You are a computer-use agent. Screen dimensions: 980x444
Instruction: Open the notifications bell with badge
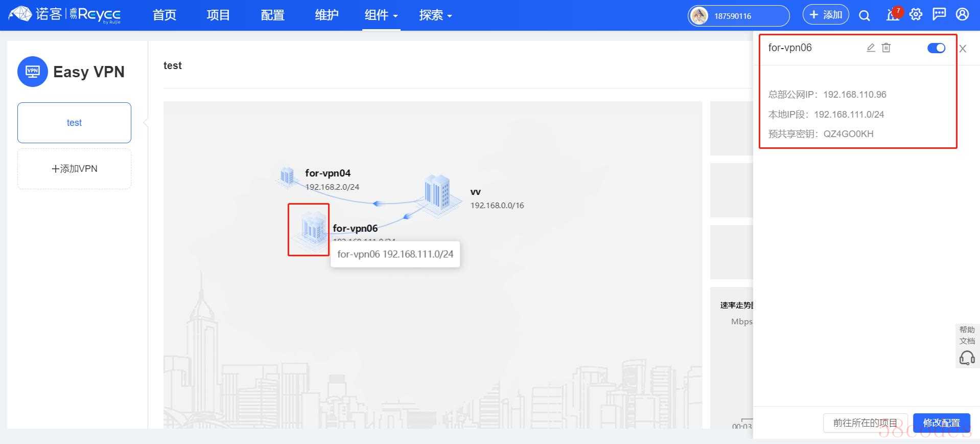point(892,15)
